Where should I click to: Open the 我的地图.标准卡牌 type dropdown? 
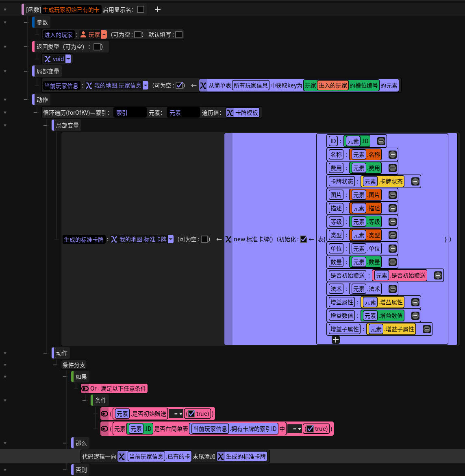pos(171,239)
